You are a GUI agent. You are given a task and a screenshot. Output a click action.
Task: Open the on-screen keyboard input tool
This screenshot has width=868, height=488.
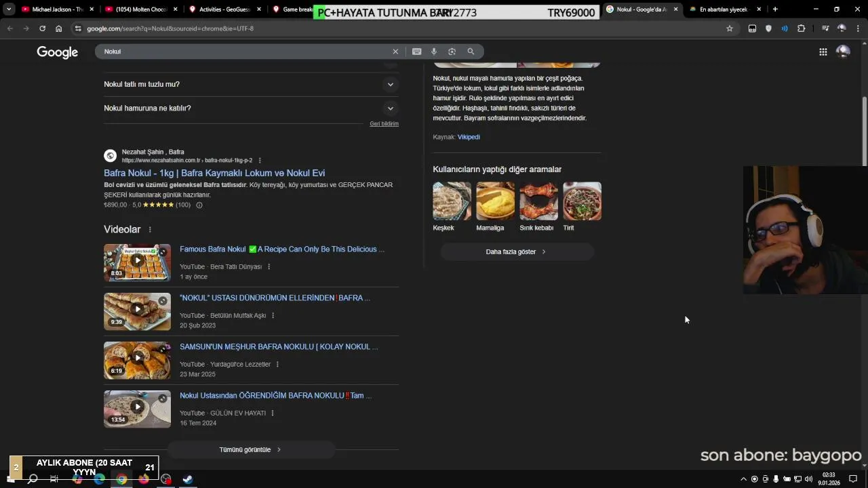click(416, 52)
